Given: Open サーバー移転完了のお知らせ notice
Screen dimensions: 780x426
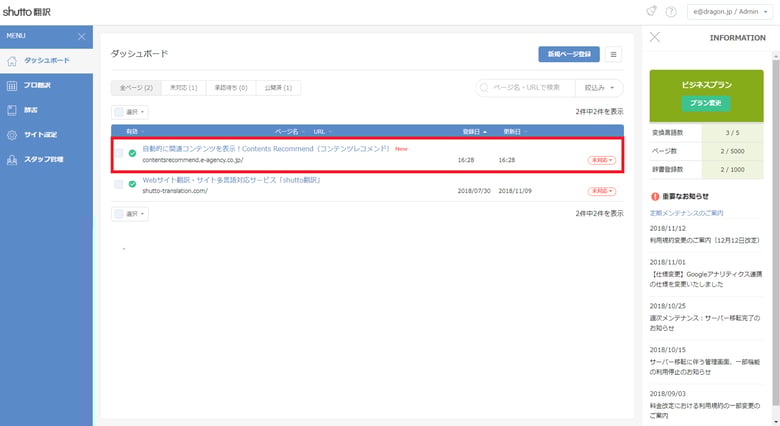Looking at the screenshot, I should [704, 323].
